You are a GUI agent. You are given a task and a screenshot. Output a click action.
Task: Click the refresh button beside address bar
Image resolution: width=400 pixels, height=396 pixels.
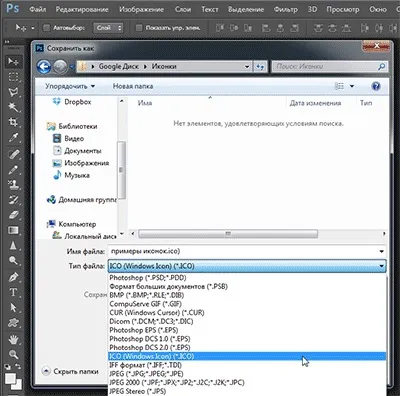coord(260,67)
